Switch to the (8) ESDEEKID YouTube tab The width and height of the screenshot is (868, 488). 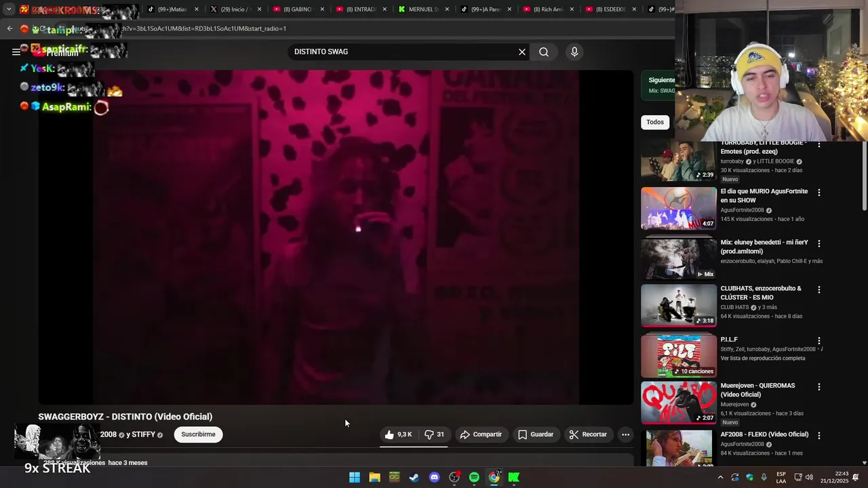pyautogui.click(x=610, y=9)
